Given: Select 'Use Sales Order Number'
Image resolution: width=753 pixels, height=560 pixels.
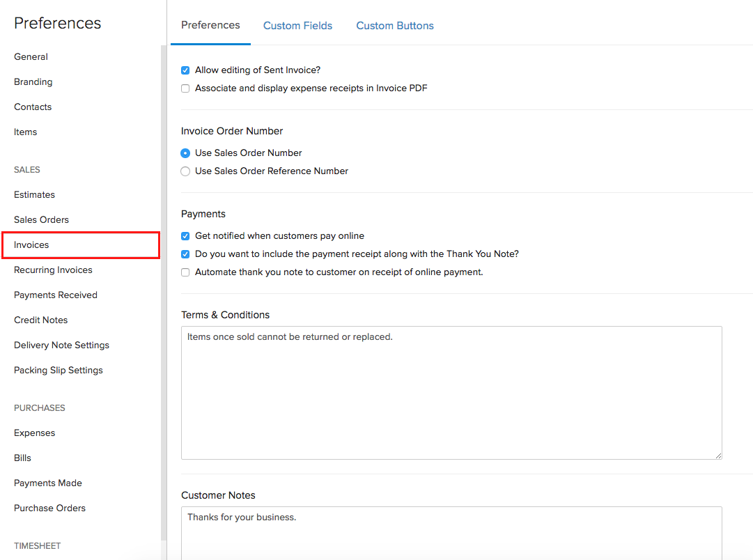Looking at the screenshot, I should pyautogui.click(x=185, y=153).
